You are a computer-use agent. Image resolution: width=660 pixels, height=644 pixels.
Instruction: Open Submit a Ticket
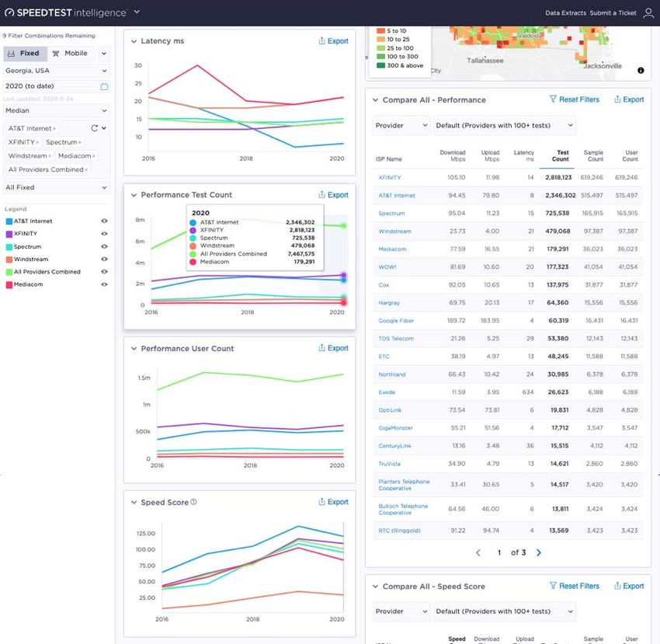613,13
